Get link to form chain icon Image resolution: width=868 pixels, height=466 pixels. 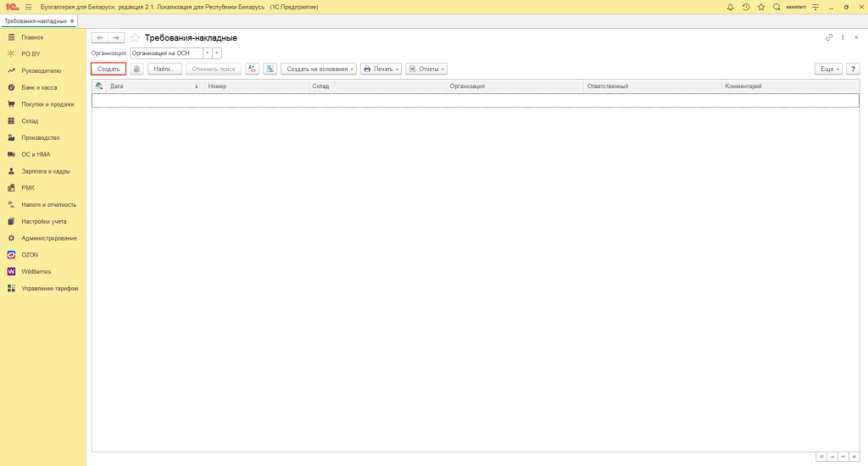[x=829, y=37]
